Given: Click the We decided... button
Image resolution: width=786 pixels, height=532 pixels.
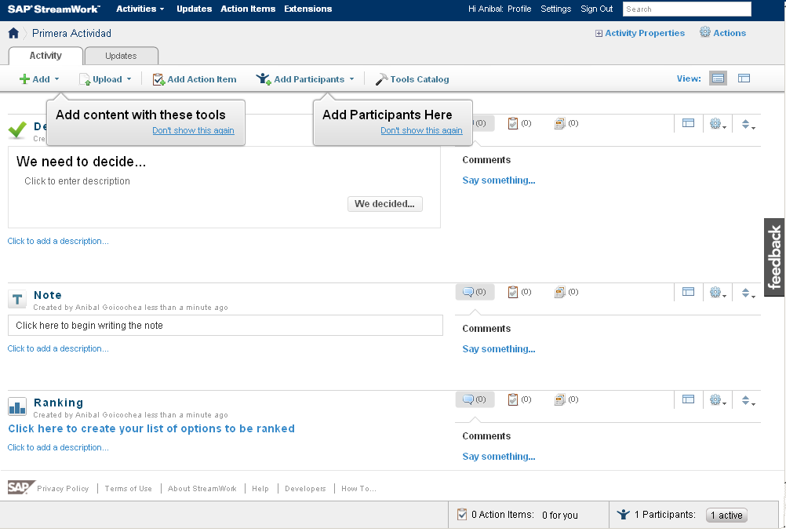Looking at the screenshot, I should [x=384, y=204].
